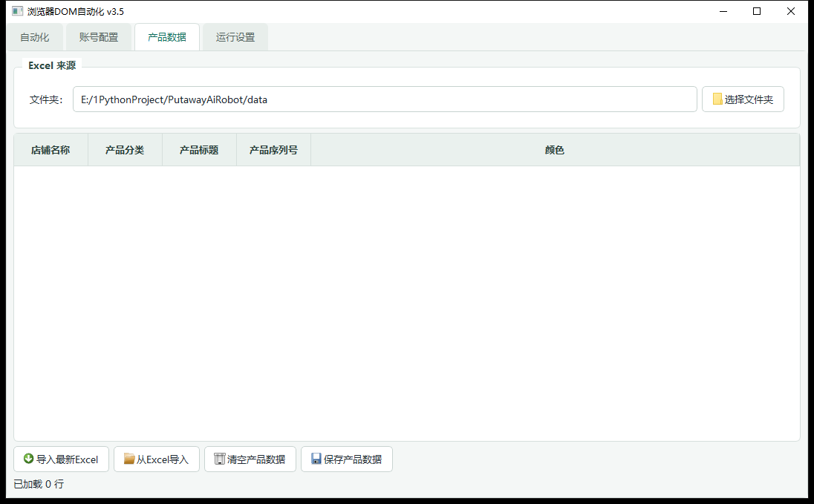Click the Excel 来源 group title

coord(52,65)
